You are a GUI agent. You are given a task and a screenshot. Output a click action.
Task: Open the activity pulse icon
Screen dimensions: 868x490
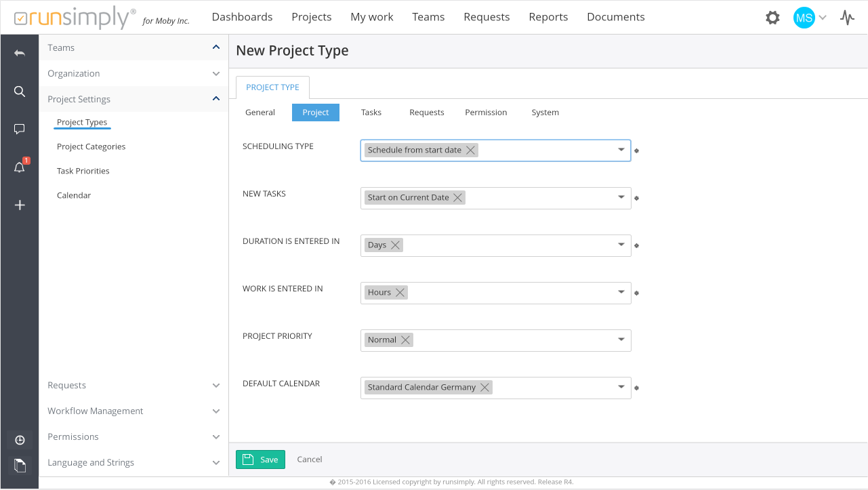click(847, 18)
